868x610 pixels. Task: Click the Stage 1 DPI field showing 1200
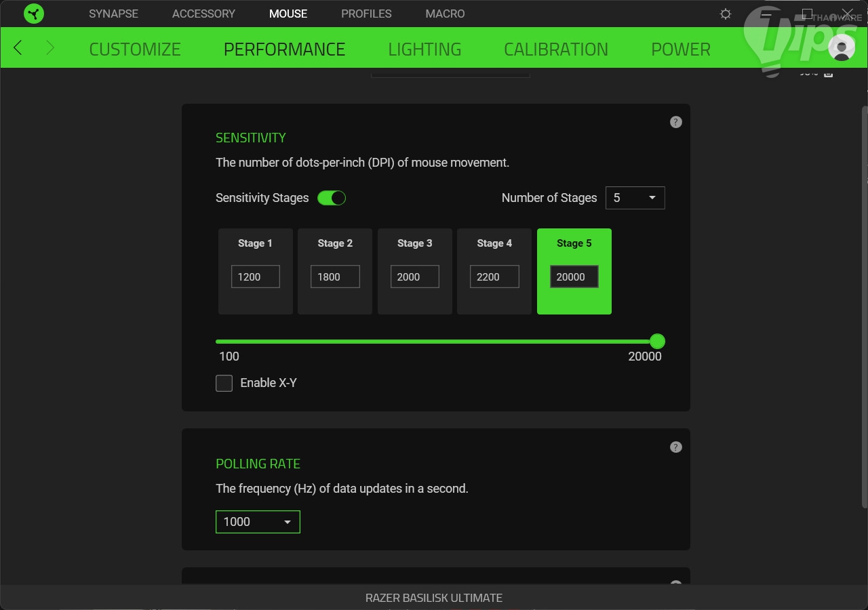tap(256, 277)
